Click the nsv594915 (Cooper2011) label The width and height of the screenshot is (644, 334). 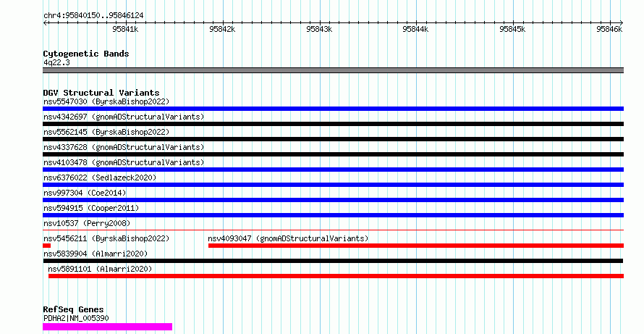pyautogui.click(x=91, y=208)
